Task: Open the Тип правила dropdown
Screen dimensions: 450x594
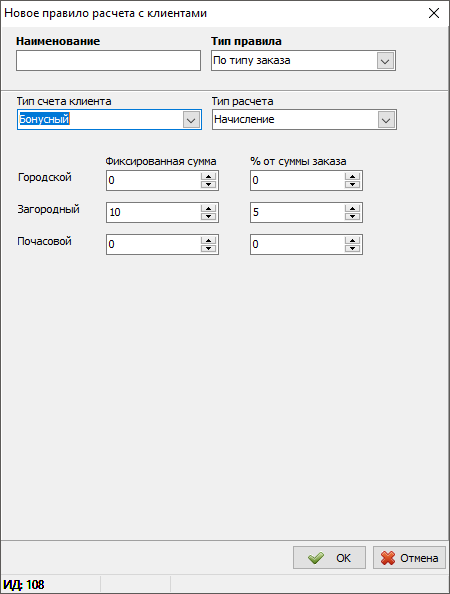Action: pyautogui.click(x=385, y=61)
